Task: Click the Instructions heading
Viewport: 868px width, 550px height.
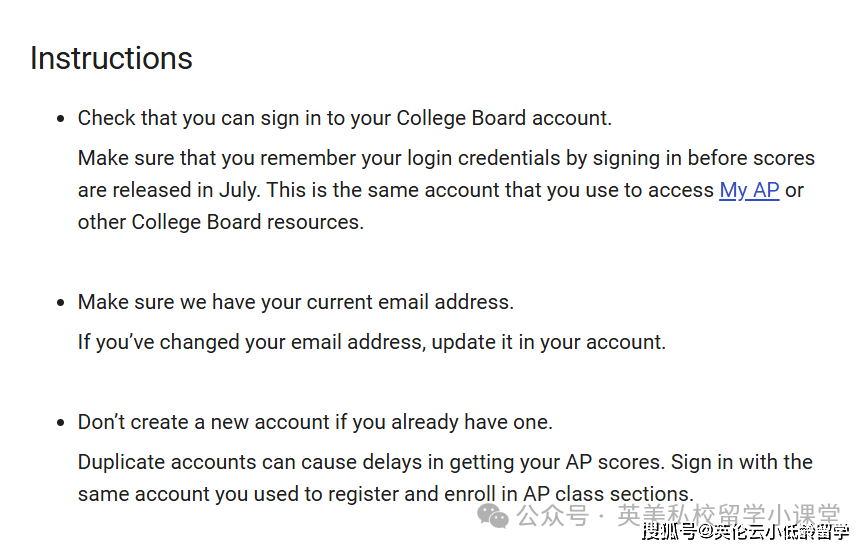Action: point(111,58)
